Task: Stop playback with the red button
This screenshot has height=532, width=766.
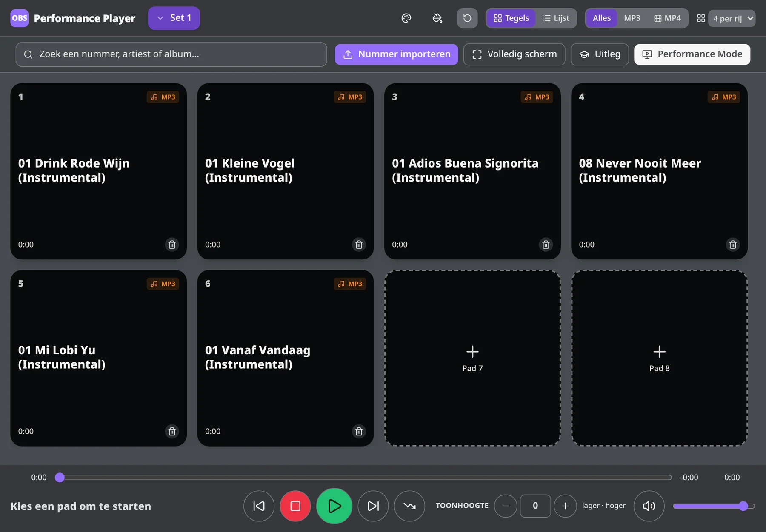Action: pos(295,506)
